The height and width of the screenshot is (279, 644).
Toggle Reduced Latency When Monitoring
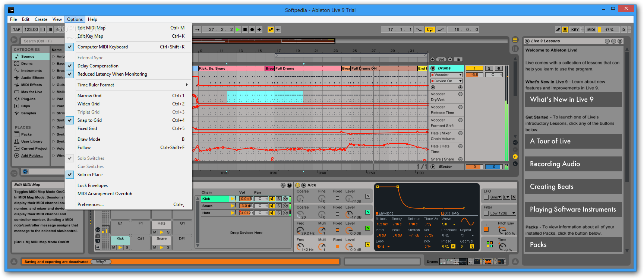click(128, 74)
